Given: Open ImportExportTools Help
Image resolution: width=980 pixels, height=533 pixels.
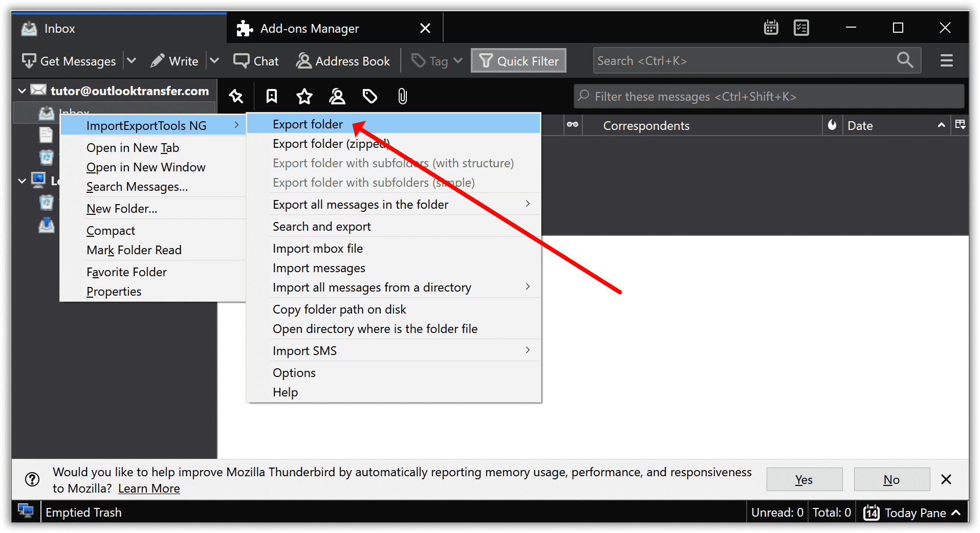Looking at the screenshot, I should tap(394, 392).
